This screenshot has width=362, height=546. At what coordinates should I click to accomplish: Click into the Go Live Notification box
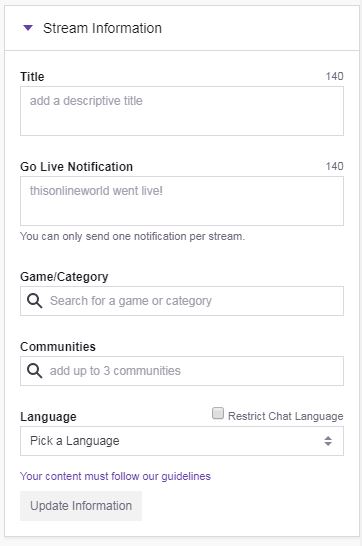tap(182, 201)
